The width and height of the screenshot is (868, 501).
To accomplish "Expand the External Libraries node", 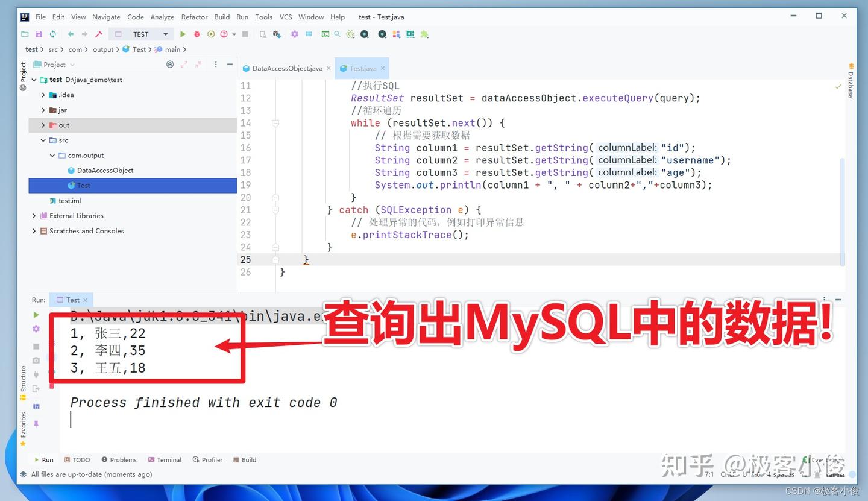I will (x=34, y=215).
